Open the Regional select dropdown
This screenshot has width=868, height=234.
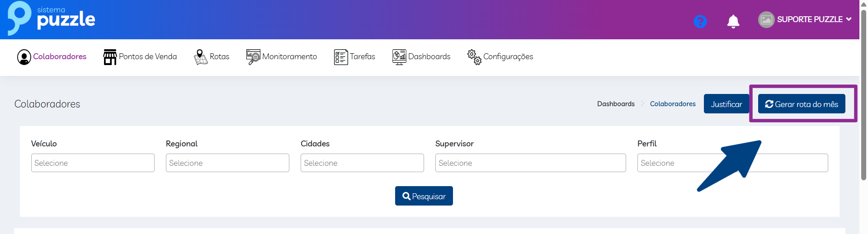227,163
